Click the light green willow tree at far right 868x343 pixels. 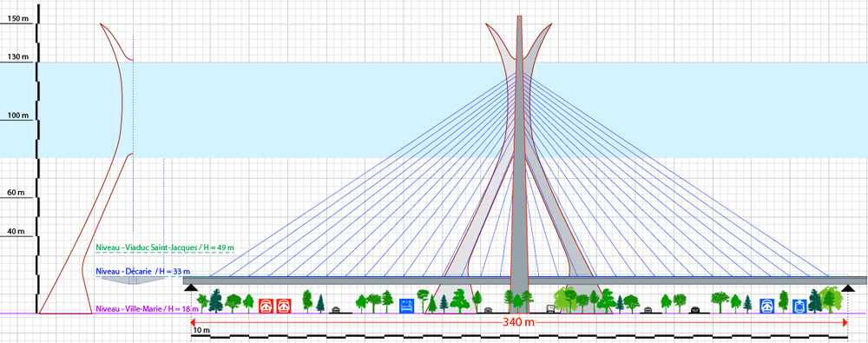click(831, 300)
